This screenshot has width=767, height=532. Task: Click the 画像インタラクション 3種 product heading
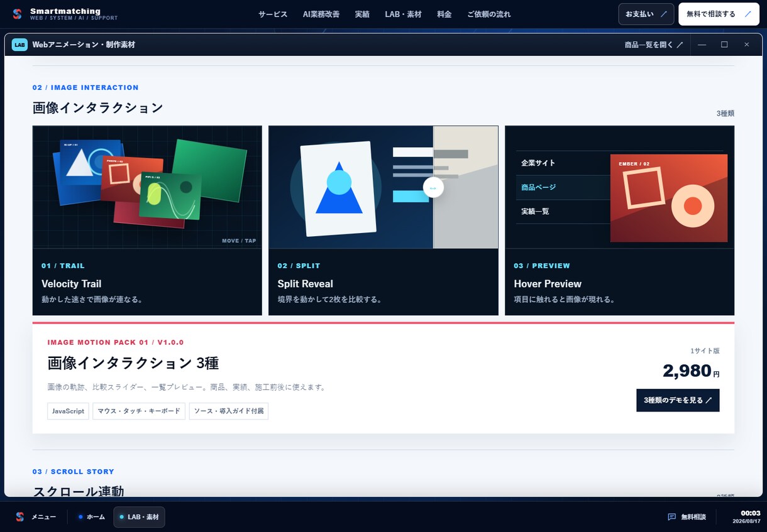(x=133, y=363)
